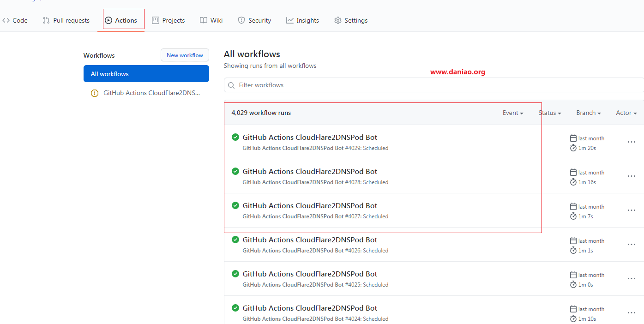The width and height of the screenshot is (644, 324).
Task: Open the three-dot menu for run #4028
Action: (632, 176)
